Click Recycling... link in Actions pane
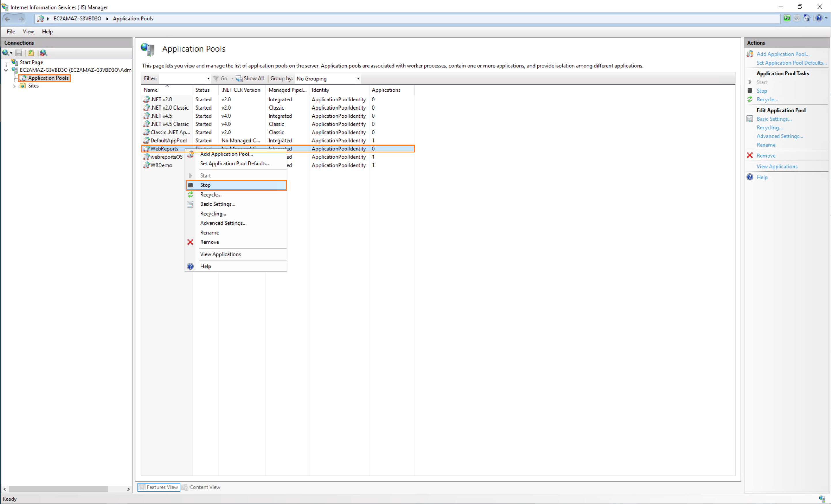 pyautogui.click(x=770, y=128)
